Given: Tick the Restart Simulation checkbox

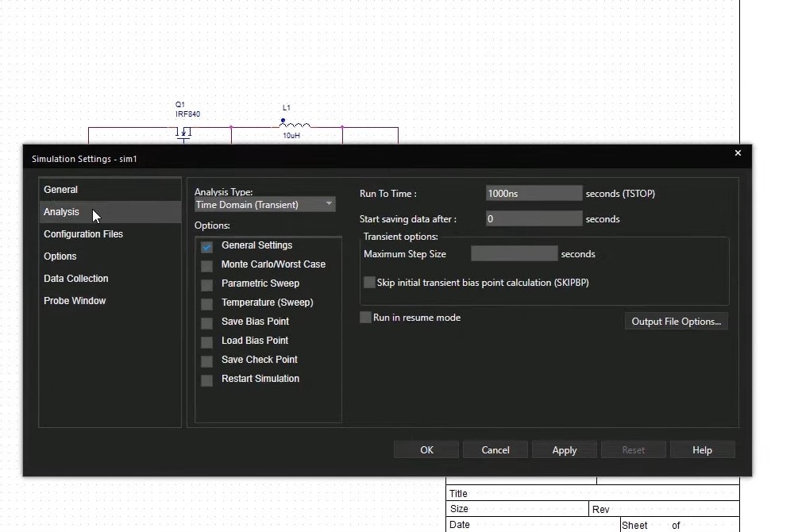Looking at the screenshot, I should 206,380.
